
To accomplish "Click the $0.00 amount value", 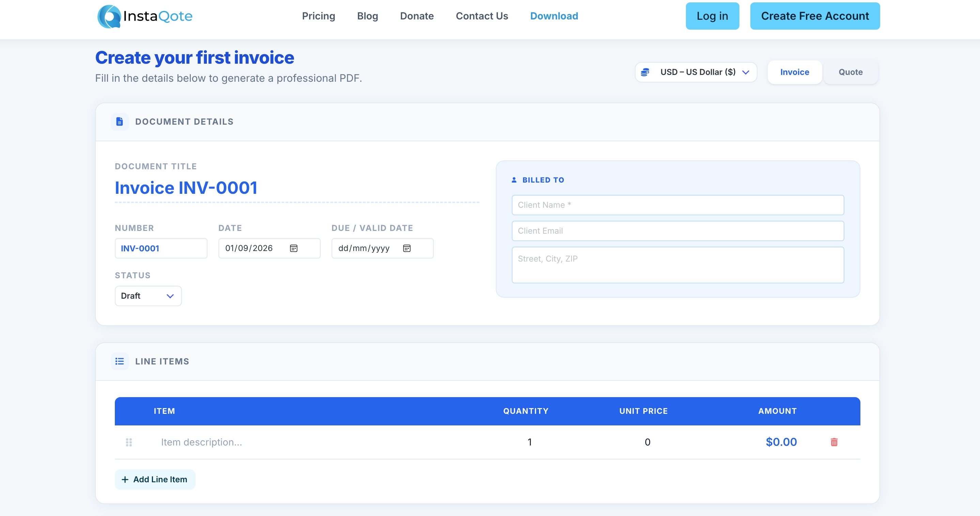I will [x=781, y=442].
